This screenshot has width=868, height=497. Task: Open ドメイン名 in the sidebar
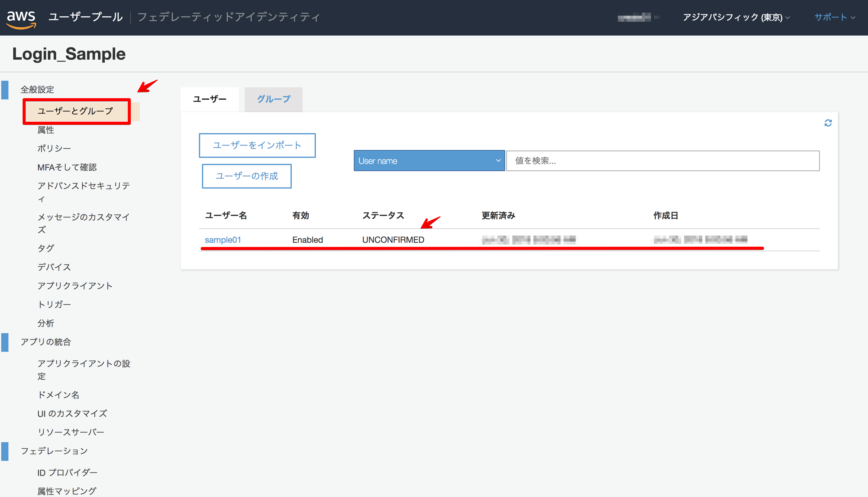[58, 395]
